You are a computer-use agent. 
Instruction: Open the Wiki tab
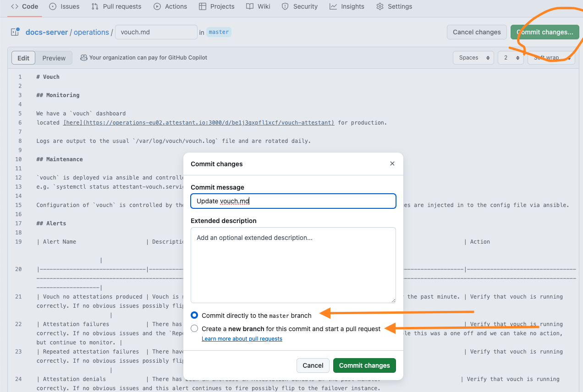(258, 6)
